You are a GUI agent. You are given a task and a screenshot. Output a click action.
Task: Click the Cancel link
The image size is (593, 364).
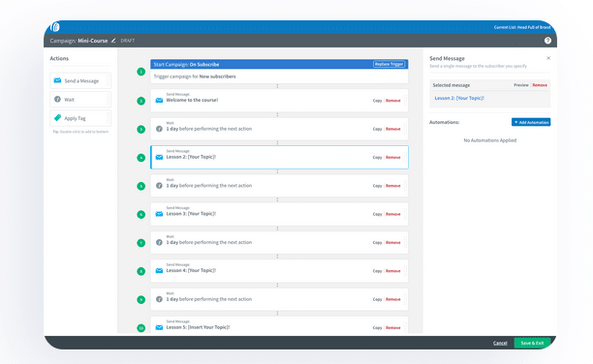[x=500, y=343]
